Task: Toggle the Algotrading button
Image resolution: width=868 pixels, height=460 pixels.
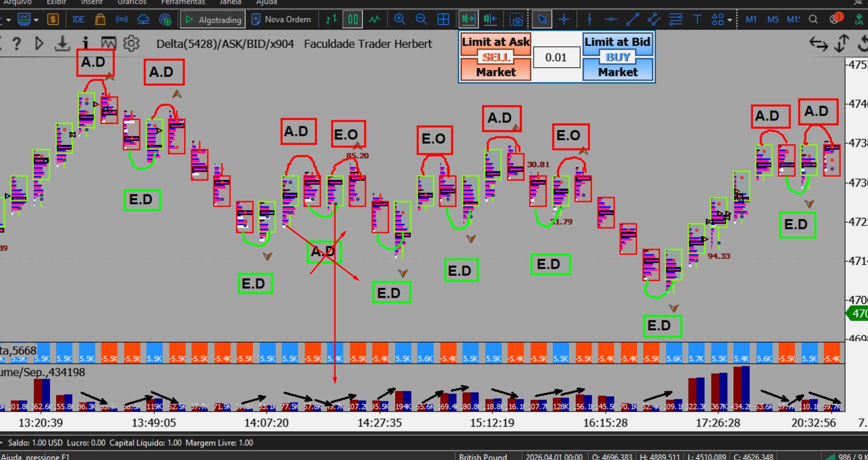Action: (213, 19)
